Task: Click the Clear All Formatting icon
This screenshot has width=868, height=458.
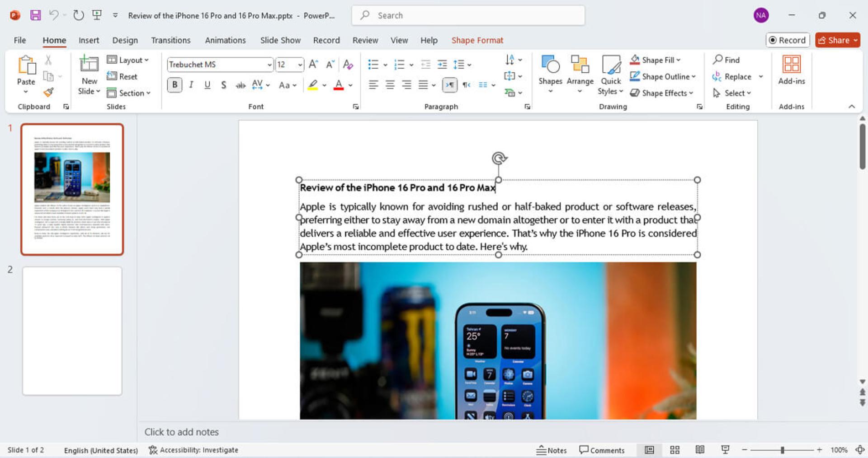Action: [x=348, y=65]
